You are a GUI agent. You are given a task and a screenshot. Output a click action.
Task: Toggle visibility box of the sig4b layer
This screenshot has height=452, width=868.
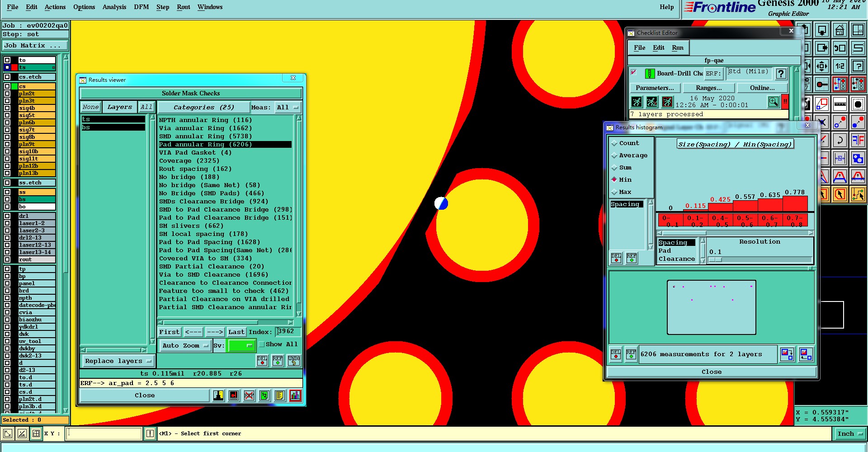(7, 108)
